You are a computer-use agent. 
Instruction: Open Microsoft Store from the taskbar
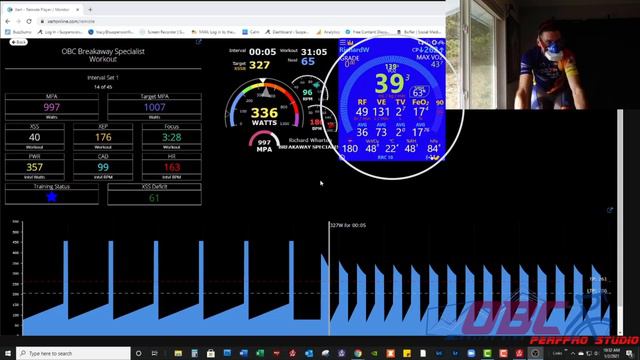(x=211, y=353)
